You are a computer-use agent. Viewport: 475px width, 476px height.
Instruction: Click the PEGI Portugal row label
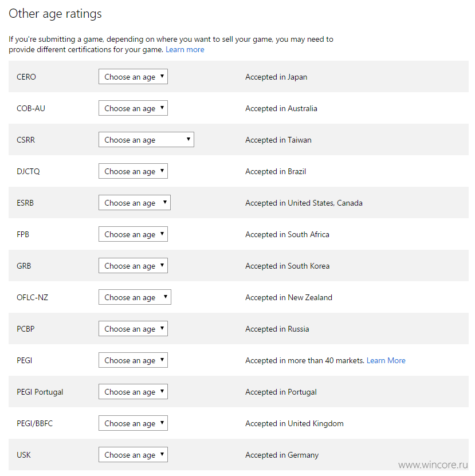(x=40, y=392)
